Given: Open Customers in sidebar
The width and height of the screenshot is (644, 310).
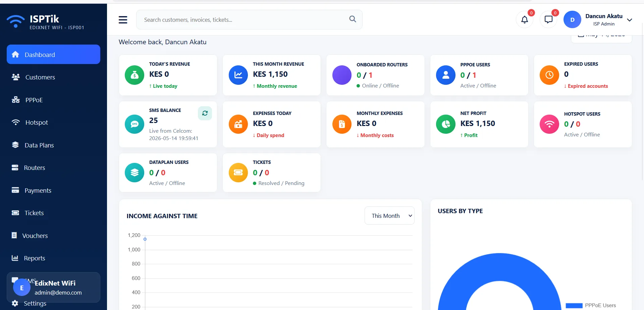Looking at the screenshot, I should point(53,77).
